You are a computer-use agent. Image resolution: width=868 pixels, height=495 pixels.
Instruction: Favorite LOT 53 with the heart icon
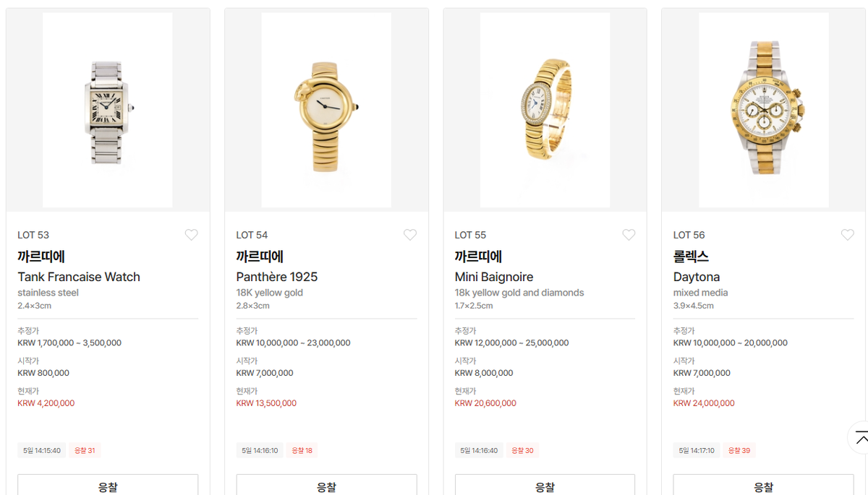191,235
